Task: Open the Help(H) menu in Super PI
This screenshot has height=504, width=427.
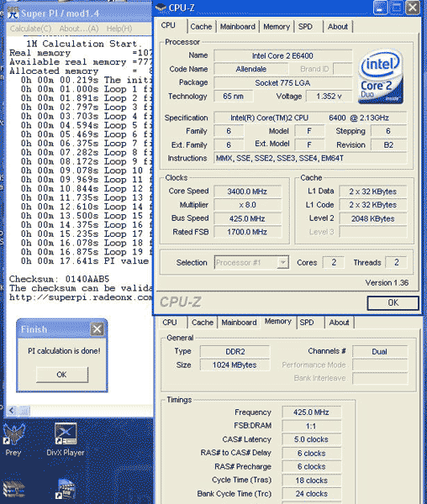Action: [x=119, y=29]
